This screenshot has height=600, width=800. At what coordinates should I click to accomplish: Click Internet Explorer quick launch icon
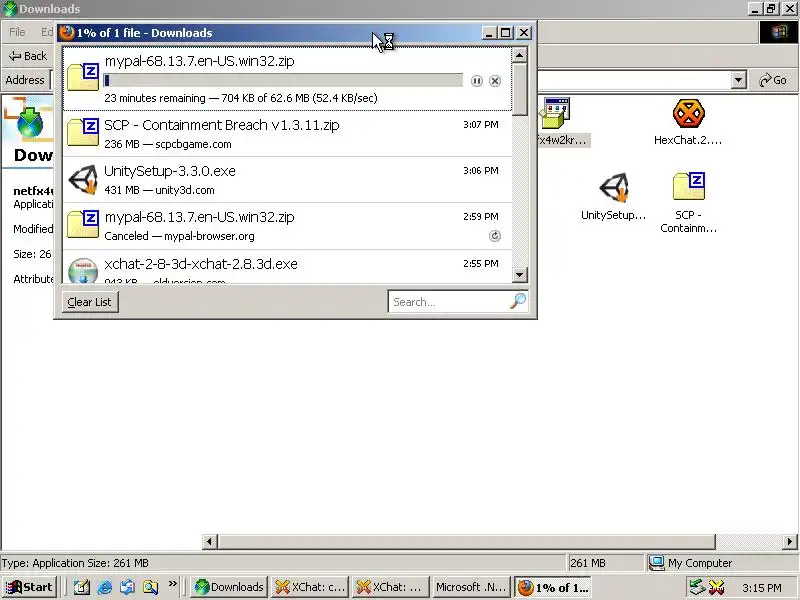coord(105,587)
